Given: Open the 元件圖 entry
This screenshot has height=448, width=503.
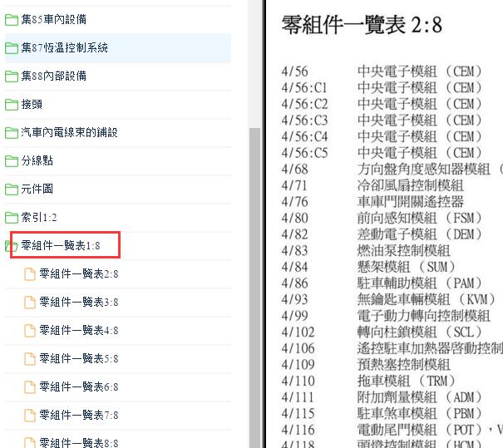Looking at the screenshot, I should [x=37, y=189].
